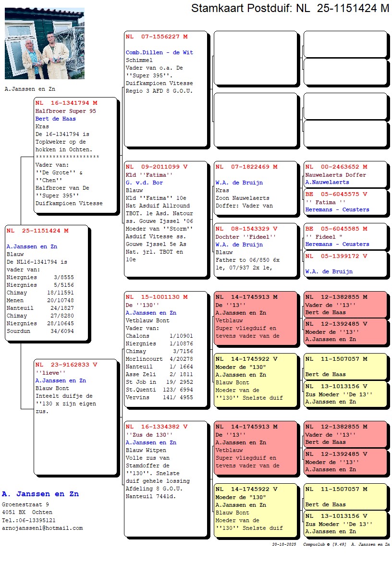392x563 pixels.
Task: Open ancestor BE 05-6045575 V Fatima
Action: (344, 202)
